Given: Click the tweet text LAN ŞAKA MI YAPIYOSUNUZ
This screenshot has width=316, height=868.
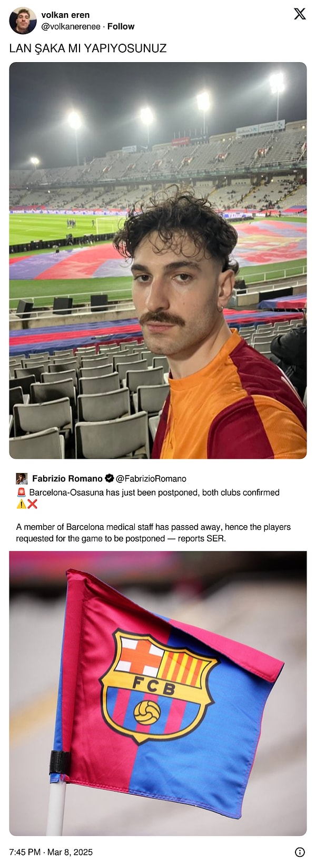Looking at the screenshot, I should [x=88, y=48].
